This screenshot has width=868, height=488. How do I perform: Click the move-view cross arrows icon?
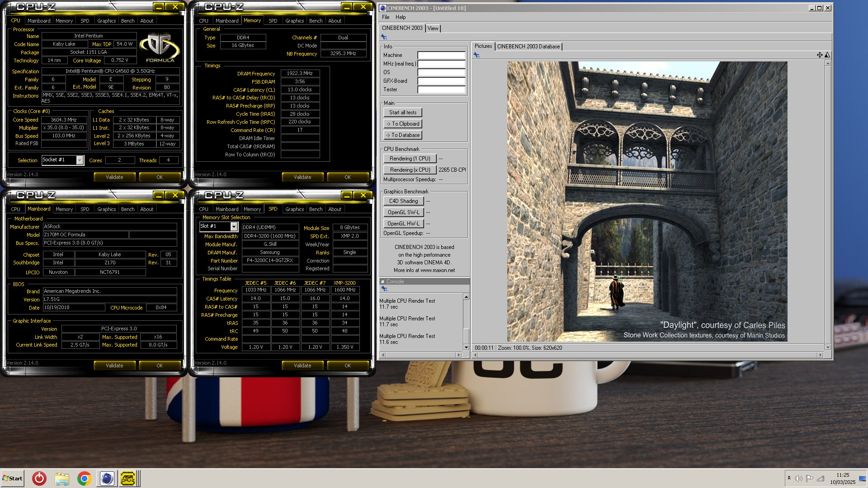pyautogui.click(x=820, y=55)
